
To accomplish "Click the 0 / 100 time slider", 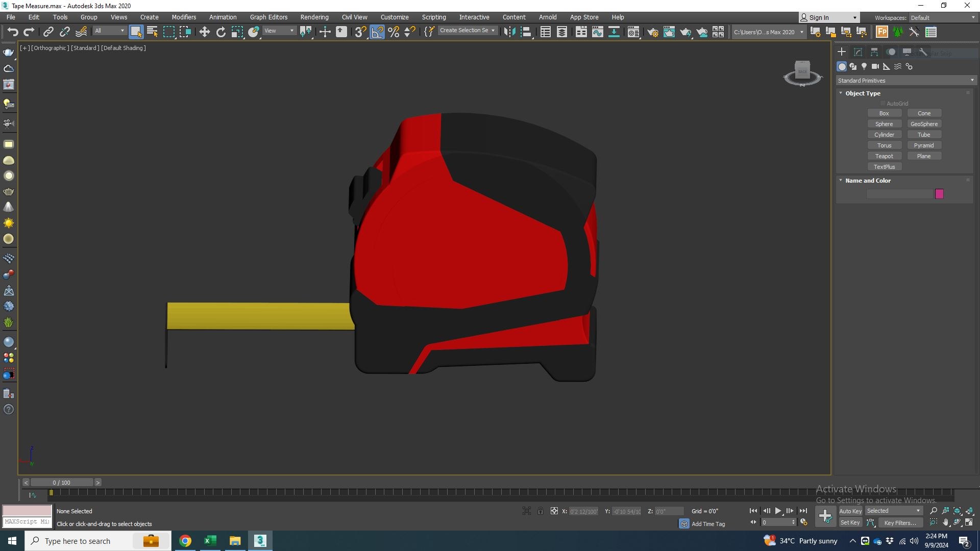I will [62, 483].
